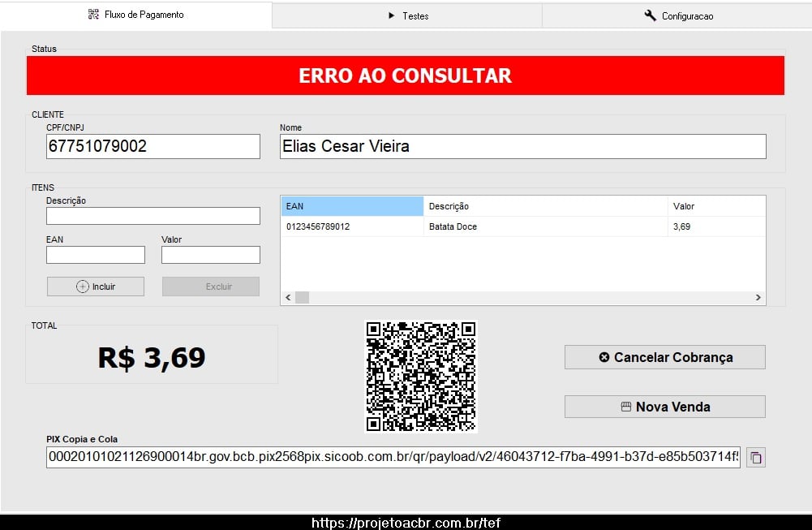The height and width of the screenshot is (530, 812).
Task: Focus the EAN input field
Action: point(96,255)
